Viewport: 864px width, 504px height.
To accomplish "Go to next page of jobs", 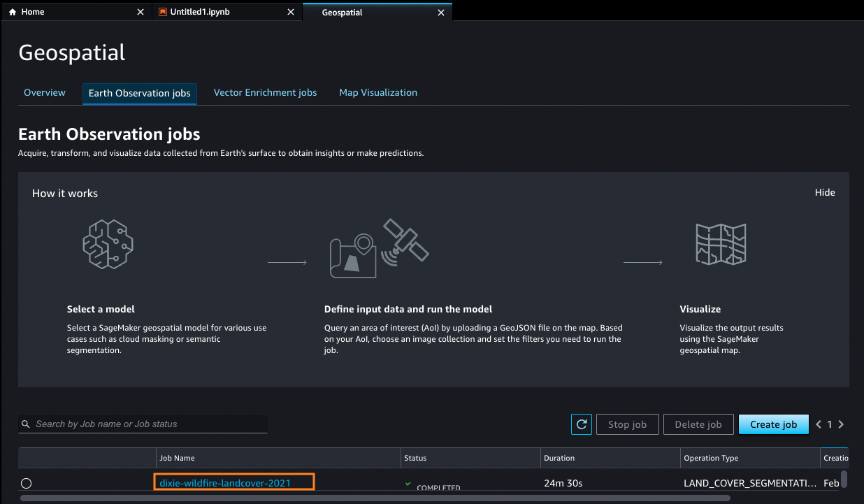I will (x=841, y=424).
